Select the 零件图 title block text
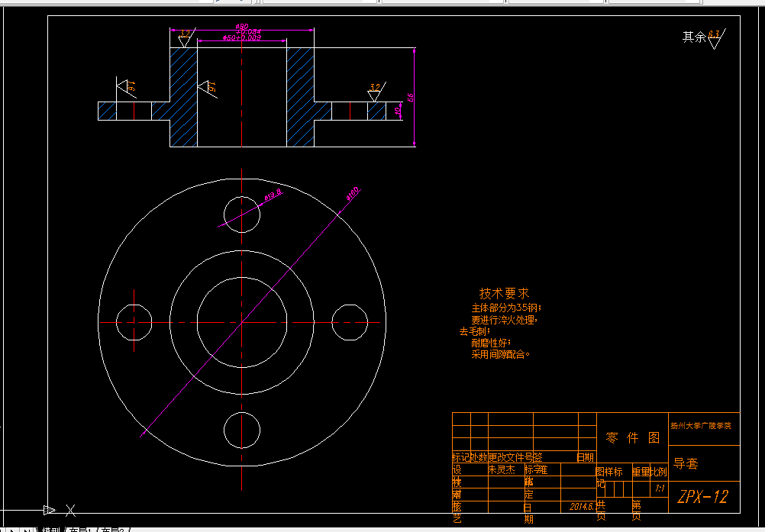Screen dimensions: 765x532 [x=633, y=438]
